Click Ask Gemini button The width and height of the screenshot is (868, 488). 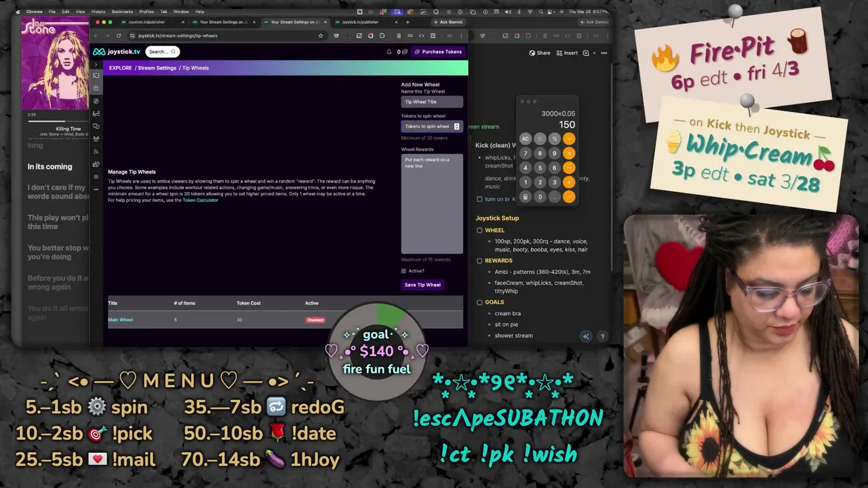(449, 22)
